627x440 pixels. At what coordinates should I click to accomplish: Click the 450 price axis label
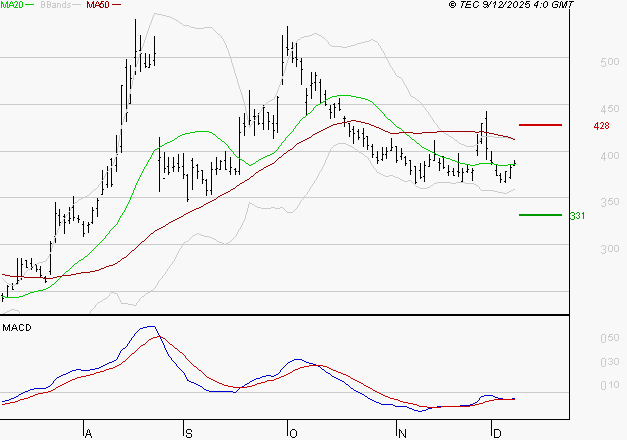[x=610, y=109]
